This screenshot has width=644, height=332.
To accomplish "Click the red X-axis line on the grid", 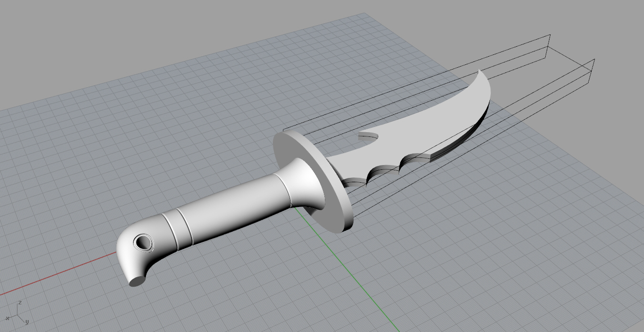I will click(x=57, y=274).
